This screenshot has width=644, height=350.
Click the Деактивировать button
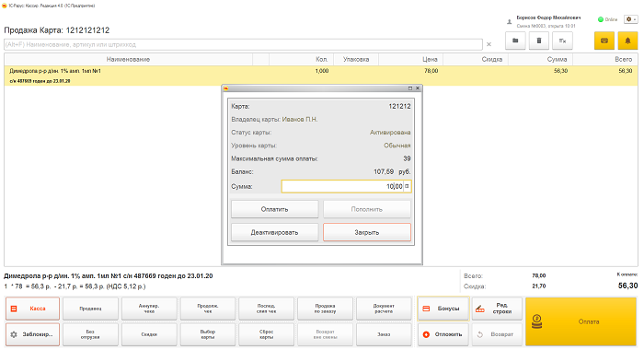274,232
